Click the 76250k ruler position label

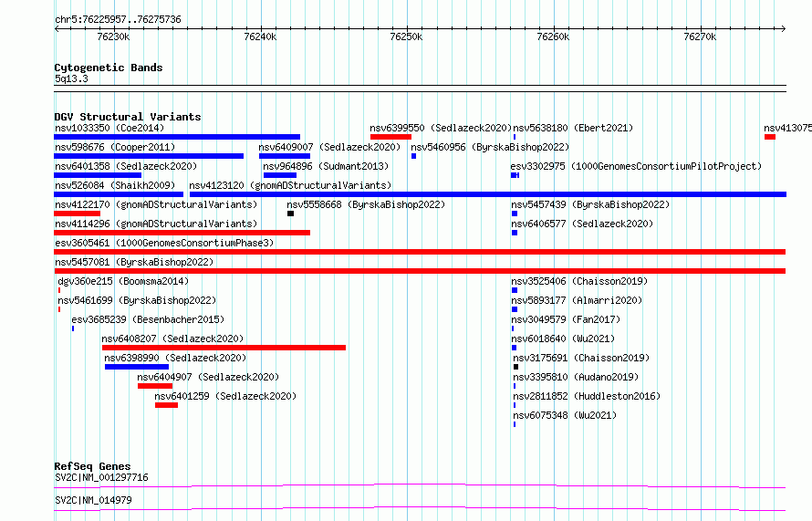(x=406, y=36)
